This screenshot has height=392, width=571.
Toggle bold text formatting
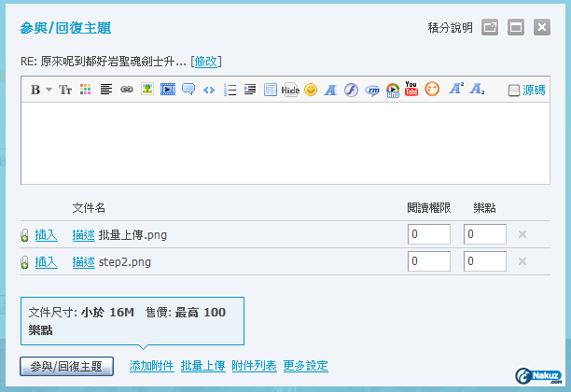pyautogui.click(x=35, y=90)
